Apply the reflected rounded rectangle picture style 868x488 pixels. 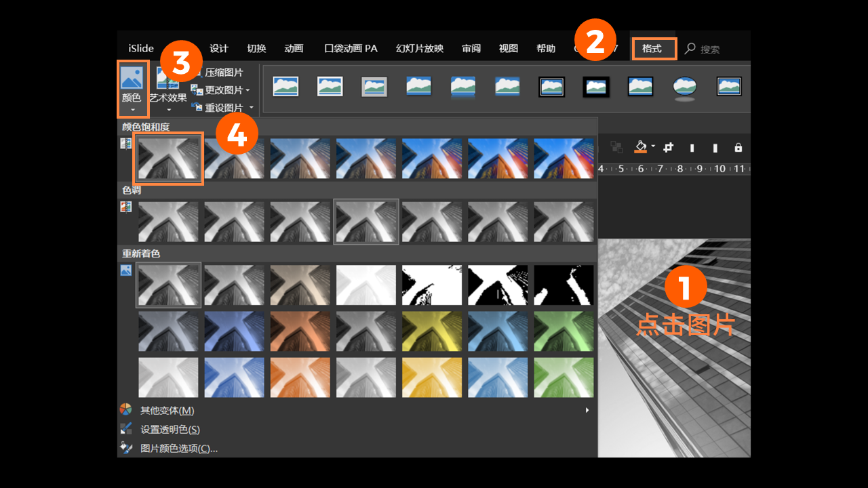(x=463, y=87)
